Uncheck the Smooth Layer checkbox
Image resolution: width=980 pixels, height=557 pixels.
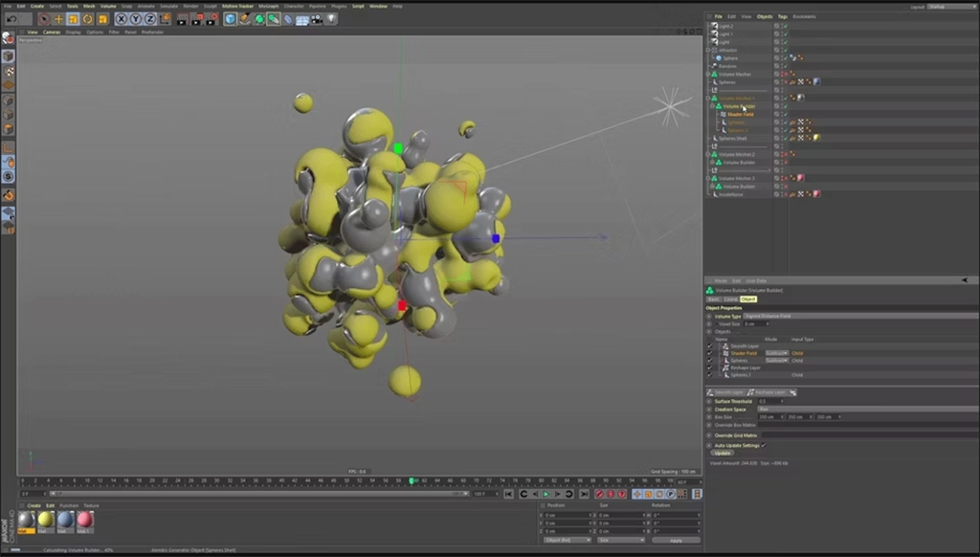709,345
